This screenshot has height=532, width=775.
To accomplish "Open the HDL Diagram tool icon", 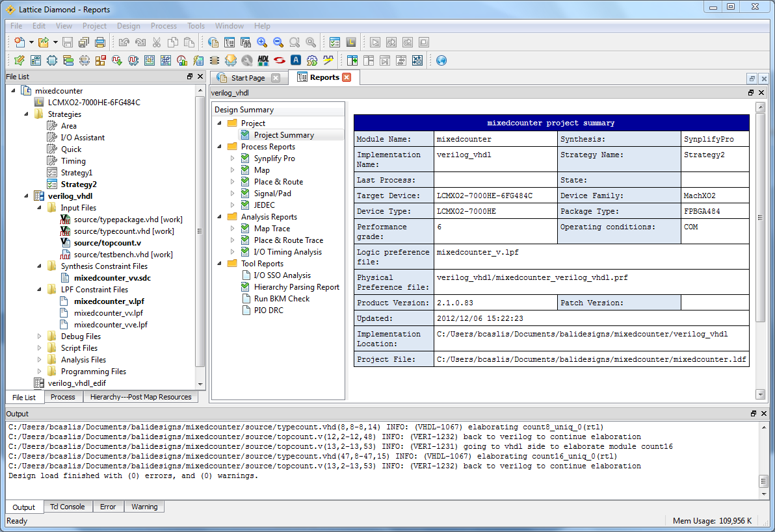I will point(263,60).
